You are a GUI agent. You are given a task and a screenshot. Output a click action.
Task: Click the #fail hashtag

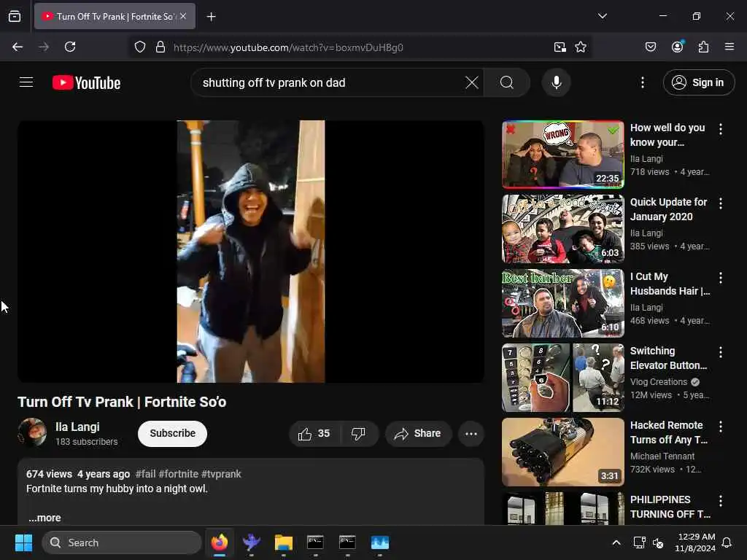(146, 474)
